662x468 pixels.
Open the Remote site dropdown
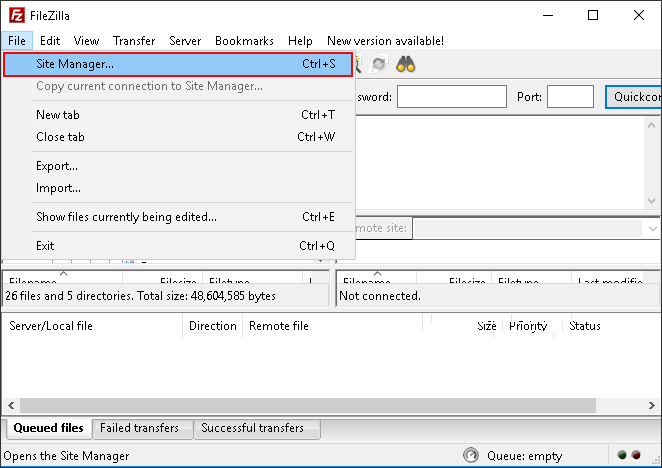click(652, 229)
